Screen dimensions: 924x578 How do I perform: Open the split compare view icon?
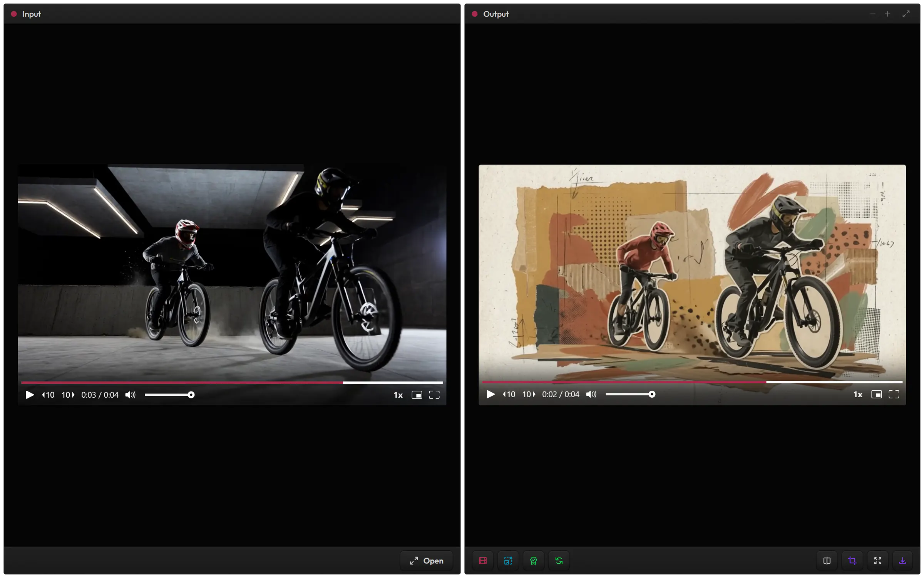(x=827, y=561)
